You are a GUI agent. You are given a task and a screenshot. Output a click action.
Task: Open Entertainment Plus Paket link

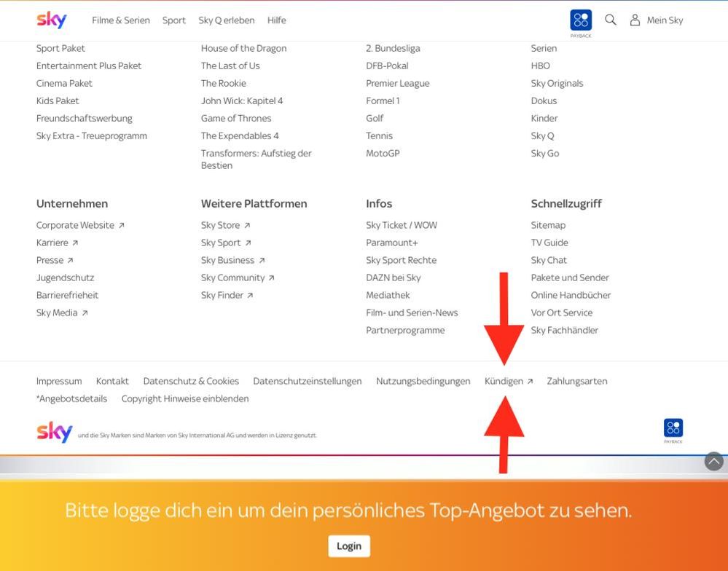pyautogui.click(x=89, y=66)
